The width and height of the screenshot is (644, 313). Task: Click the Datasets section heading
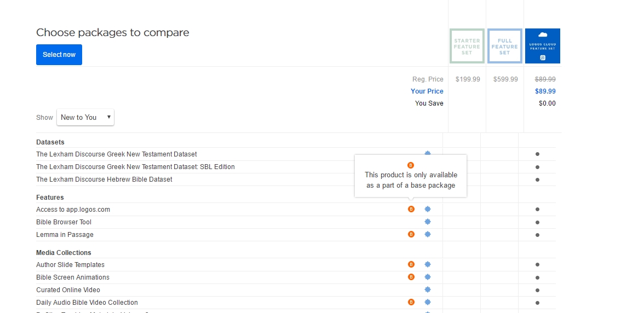50,142
